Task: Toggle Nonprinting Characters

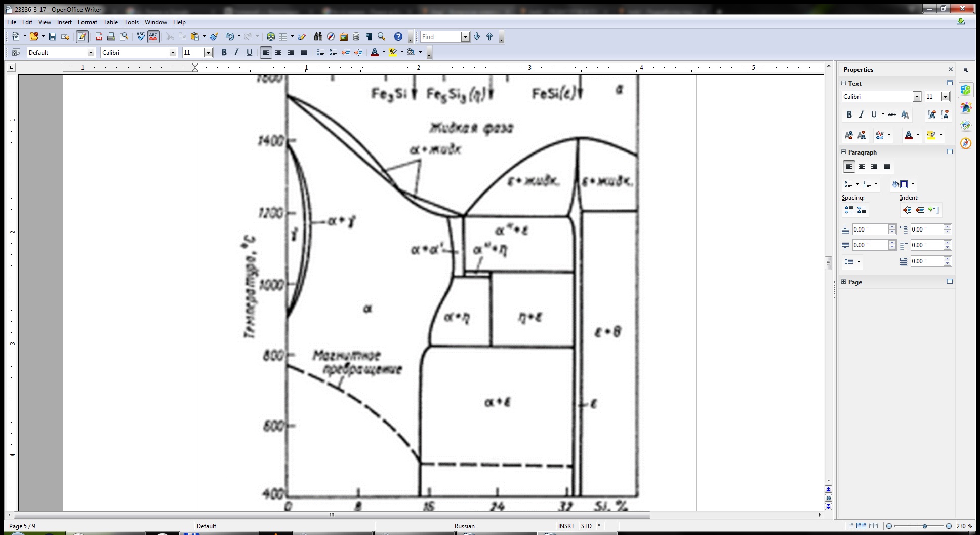Action: click(369, 36)
